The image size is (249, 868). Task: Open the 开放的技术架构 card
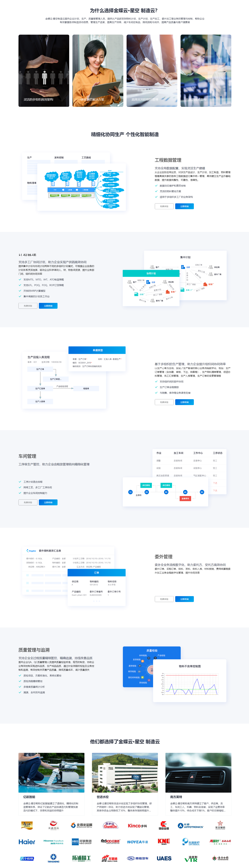pos(206,71)
